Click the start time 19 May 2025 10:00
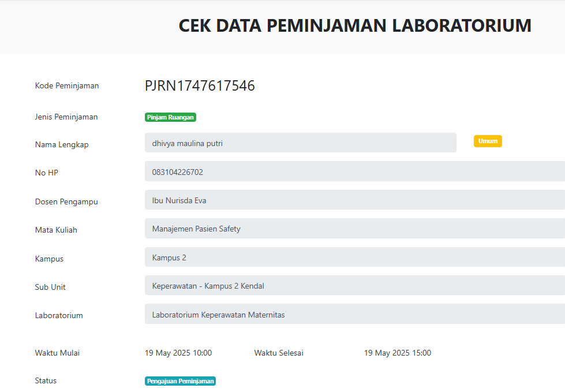 pos(178,353)
